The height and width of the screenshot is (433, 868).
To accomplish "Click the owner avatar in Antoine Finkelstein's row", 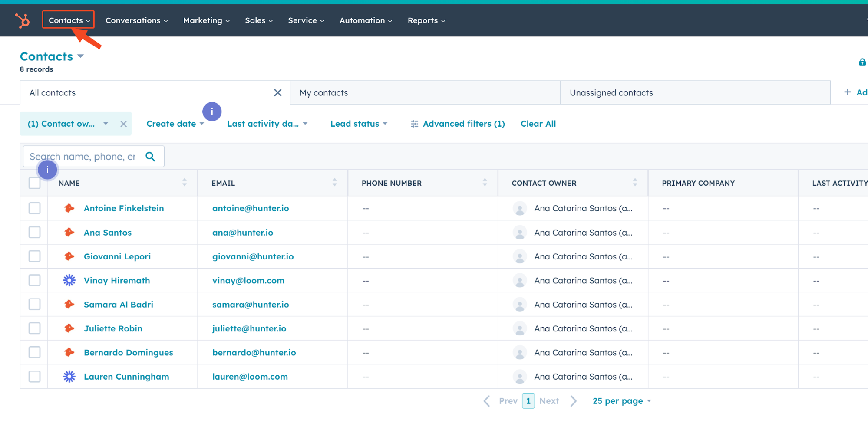I will (x=520, y=208).
